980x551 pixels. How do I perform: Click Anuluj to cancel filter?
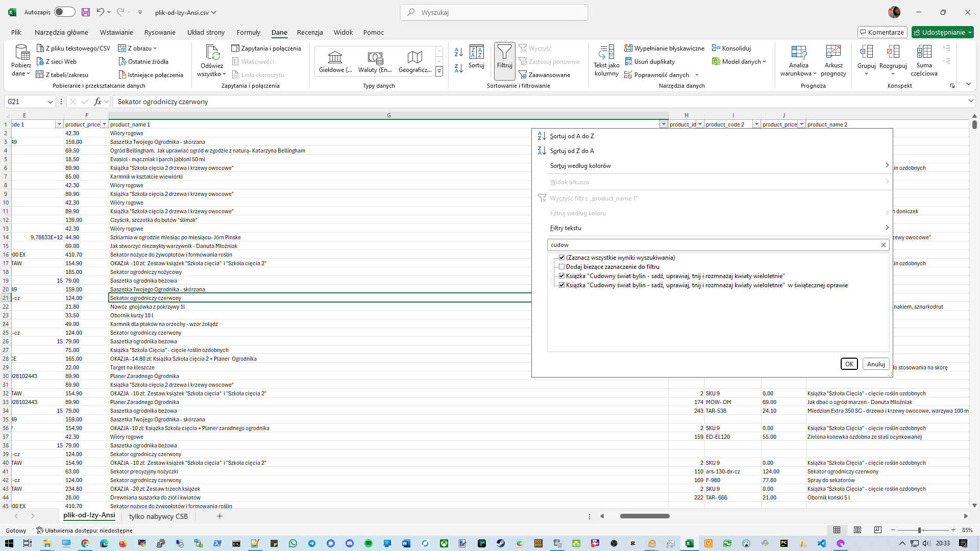click(875, 364)
